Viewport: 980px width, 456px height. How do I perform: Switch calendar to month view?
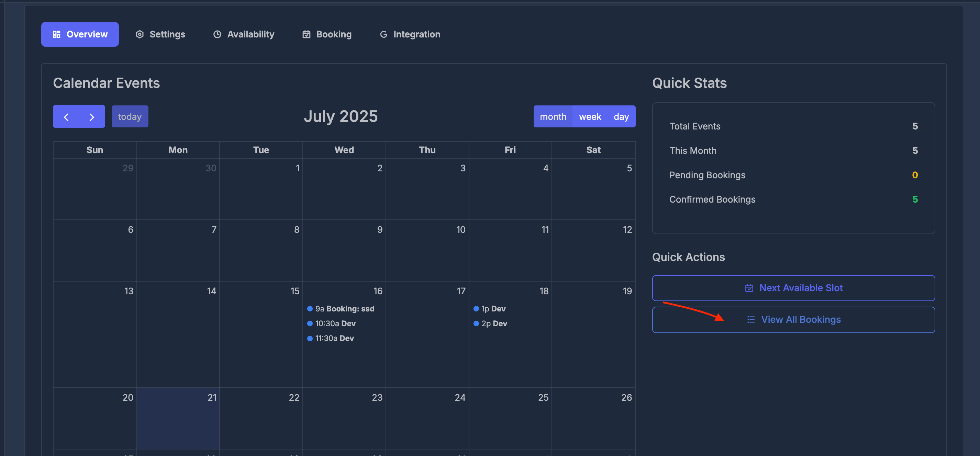553,117
